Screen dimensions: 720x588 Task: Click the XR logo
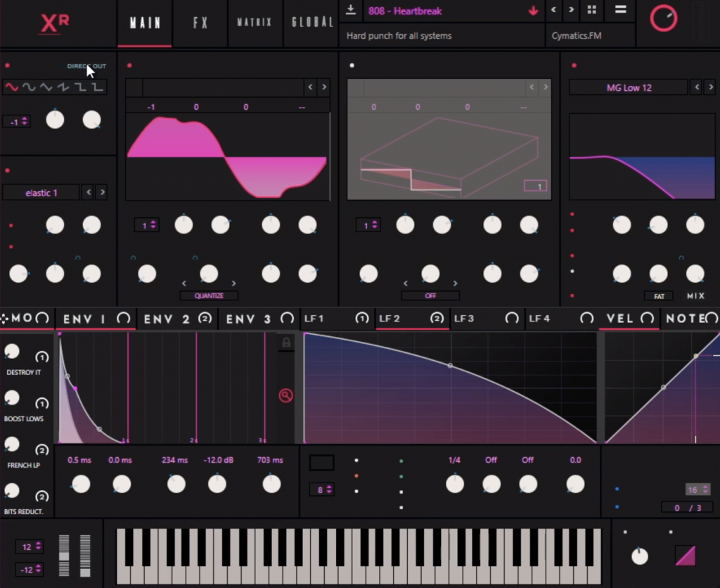[54, 23]
